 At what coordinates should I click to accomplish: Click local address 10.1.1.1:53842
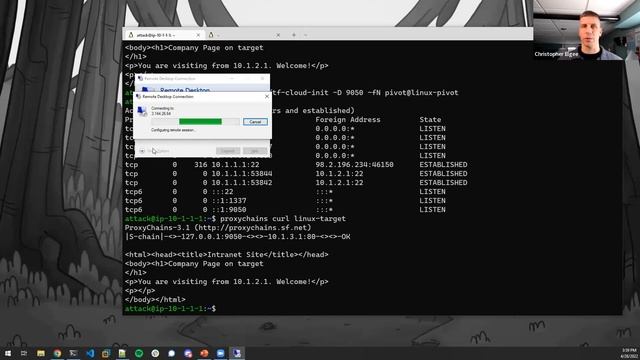[242, 182]
